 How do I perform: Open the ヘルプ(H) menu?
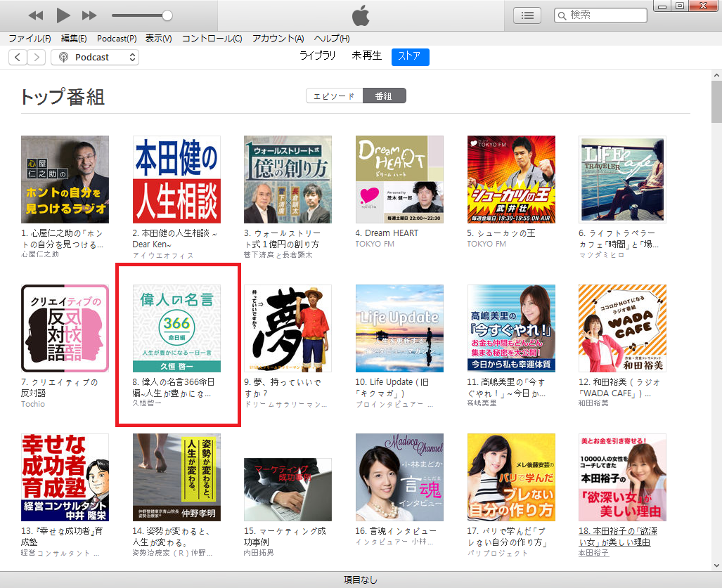(x=332, y=39)
